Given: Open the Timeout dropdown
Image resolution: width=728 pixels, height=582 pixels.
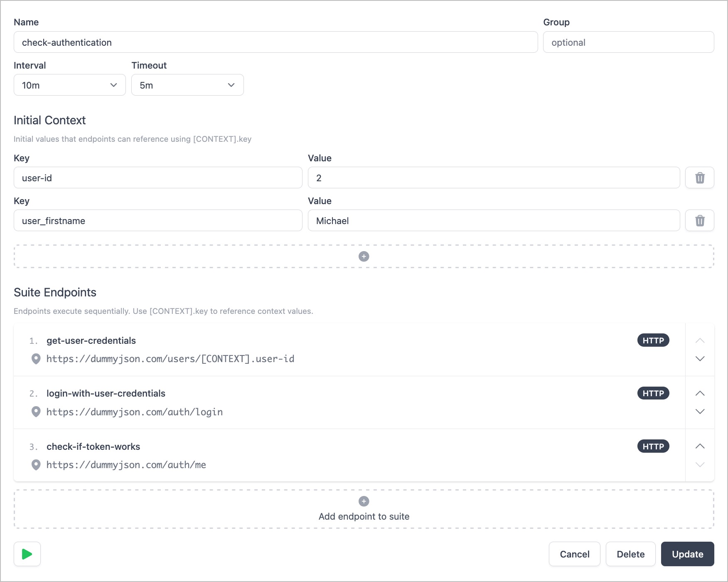Looking at the screenshot, I should pyautogui.click(x=187, y=85).
